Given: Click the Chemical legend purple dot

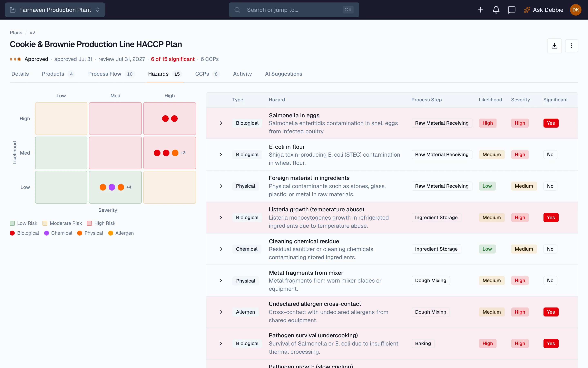Looking at the screenshot, I should tap(46, 233).
